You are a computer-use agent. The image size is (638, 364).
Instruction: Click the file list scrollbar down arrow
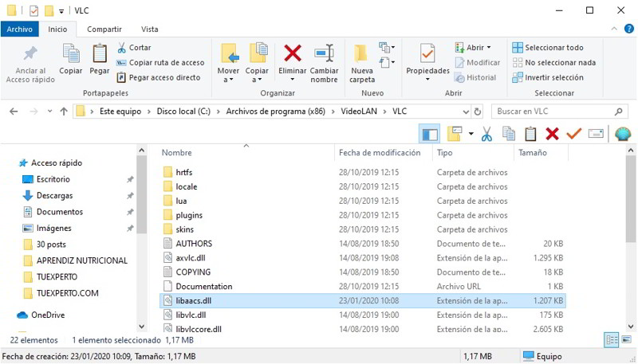(631, 326)
